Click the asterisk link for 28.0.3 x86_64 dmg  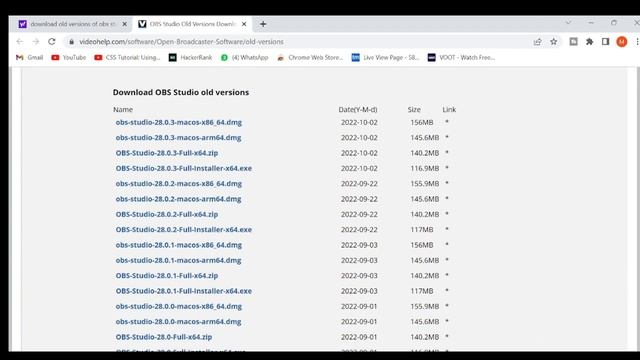(447, 122)
